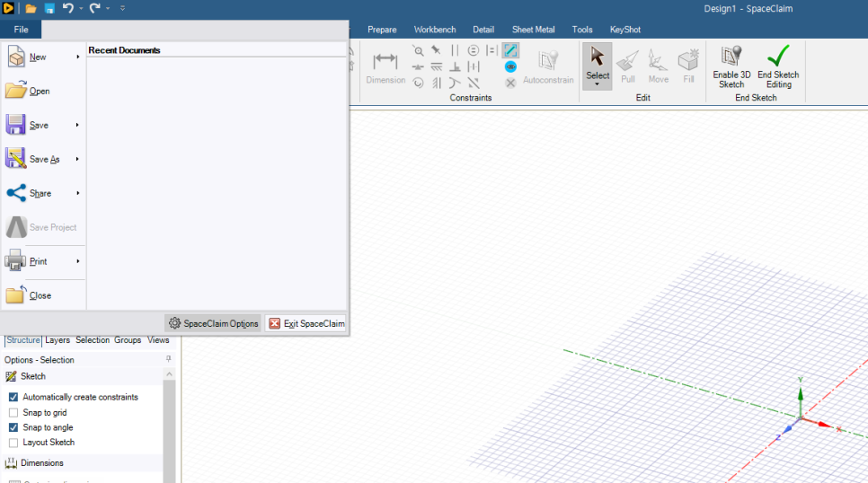Switch to Views panel tab

(158, 340)
